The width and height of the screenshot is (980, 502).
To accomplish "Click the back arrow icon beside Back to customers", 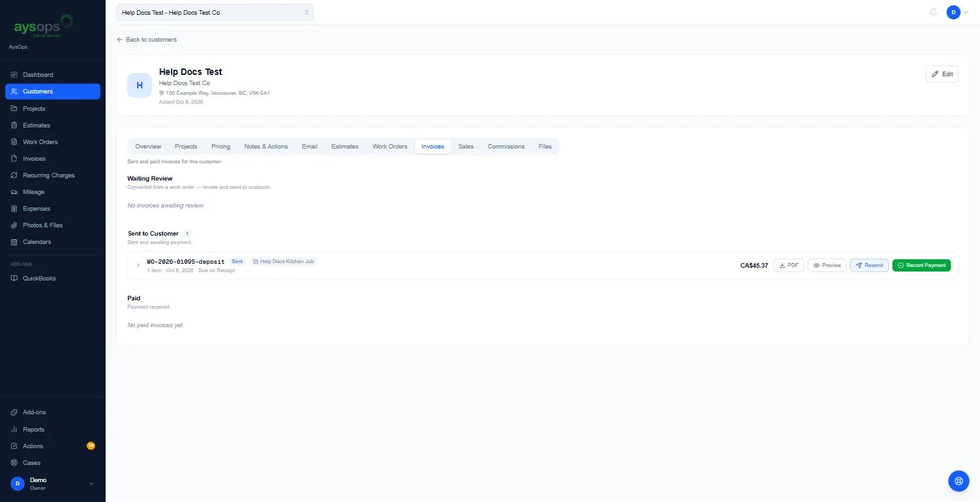I will click(120, 40).
